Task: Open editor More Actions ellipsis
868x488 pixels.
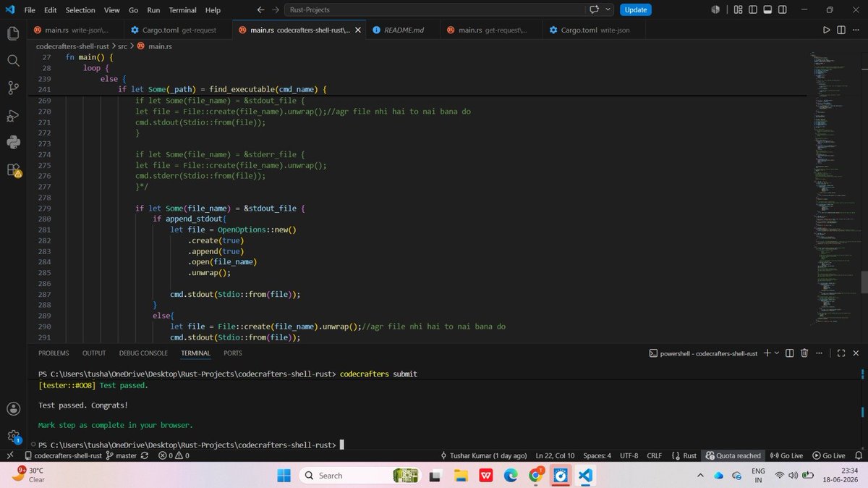Action: point(856,30)
